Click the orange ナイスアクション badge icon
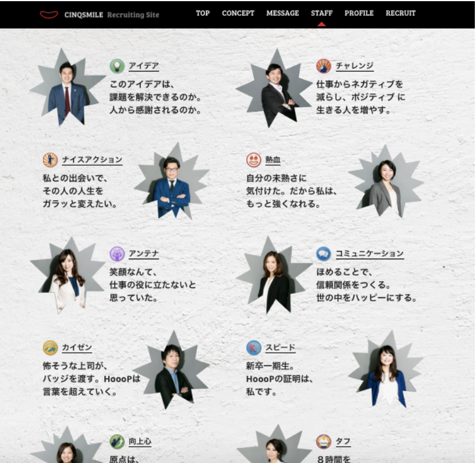Image resolution: width=476 pixels, height=463 pixels. point(50,160)
